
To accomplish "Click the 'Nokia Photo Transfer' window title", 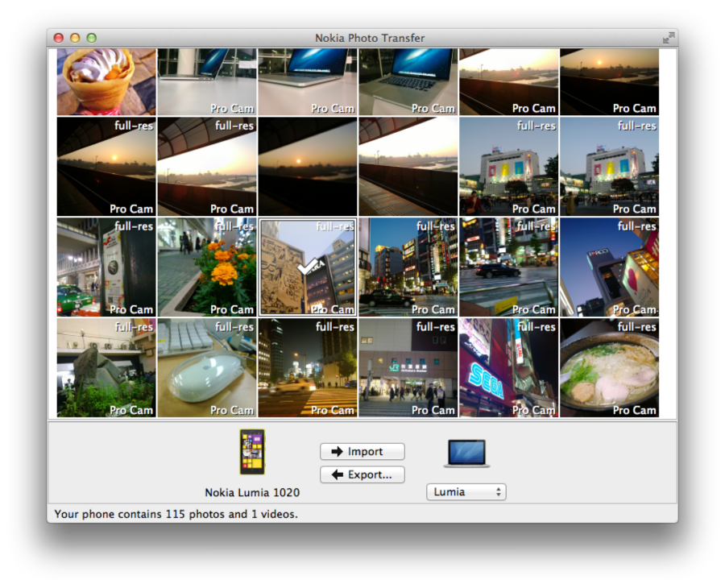I will [370, 38].
